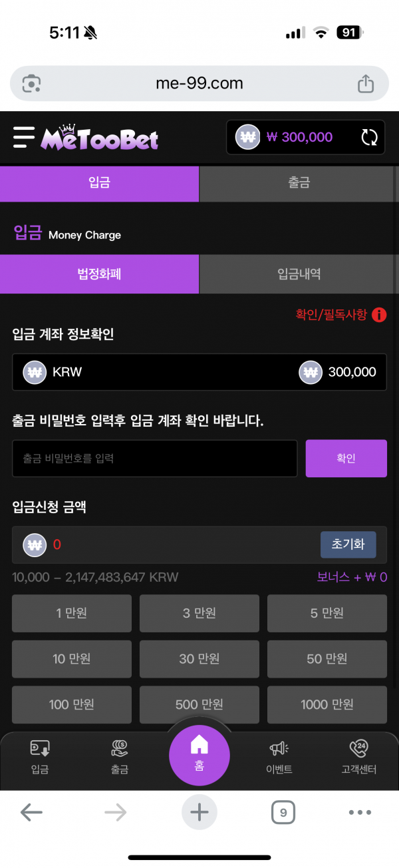
Task: Open the KRW currency selector row
Action: point(199,372)
